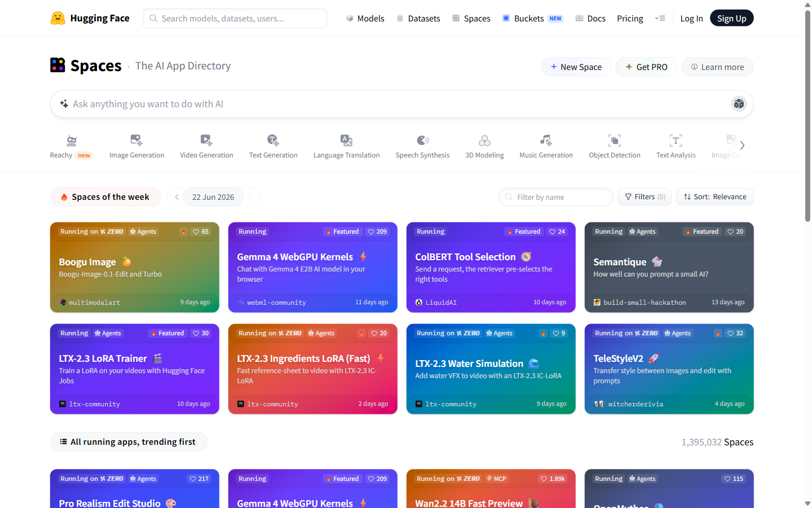Like Boogu Image via the heart count 65
Viewport: 812px width, 508px height.
[x=201, y=231]
